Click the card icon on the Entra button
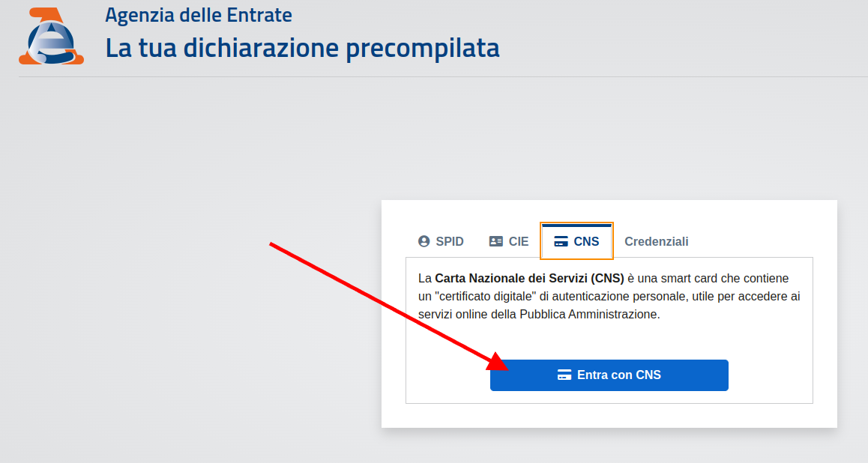Viewport: 868px width, 463px height. coord(564,375)
